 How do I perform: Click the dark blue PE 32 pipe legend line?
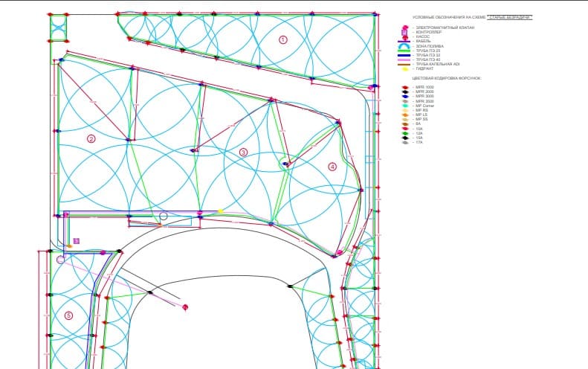pyautogui.click(x=404, y=55)
